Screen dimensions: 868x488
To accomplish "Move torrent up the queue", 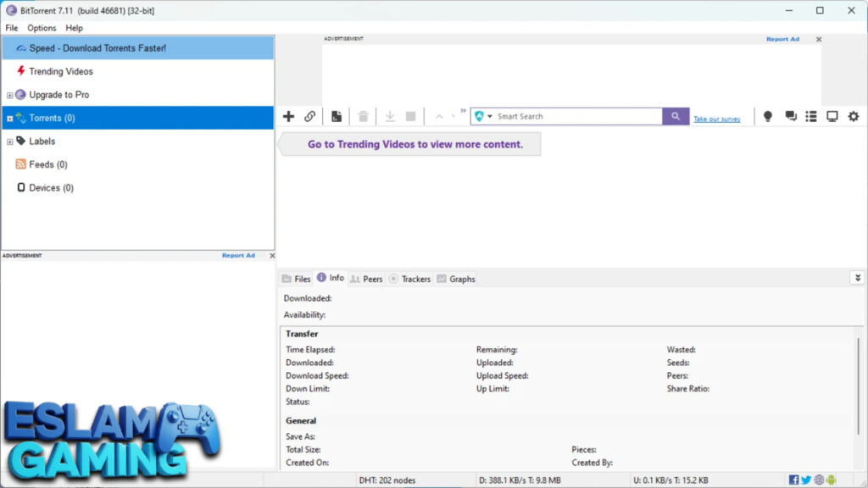I will click(x=439, y=117).
